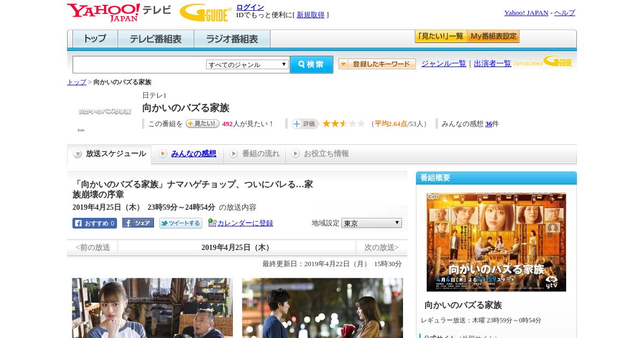Click the トップ breadcrumb link
The height and width of the screenshot is (338, 644).
77,82
